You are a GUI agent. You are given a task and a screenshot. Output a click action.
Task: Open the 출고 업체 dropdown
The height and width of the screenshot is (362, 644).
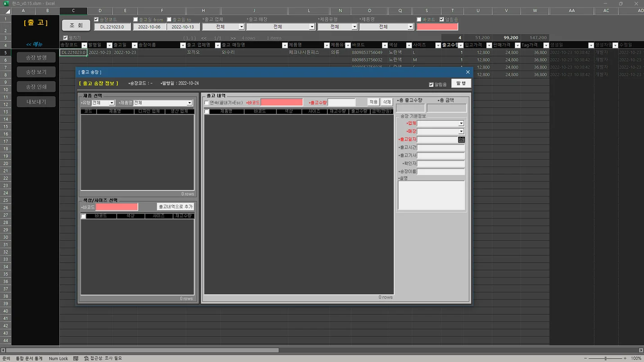tap(241, 27)
